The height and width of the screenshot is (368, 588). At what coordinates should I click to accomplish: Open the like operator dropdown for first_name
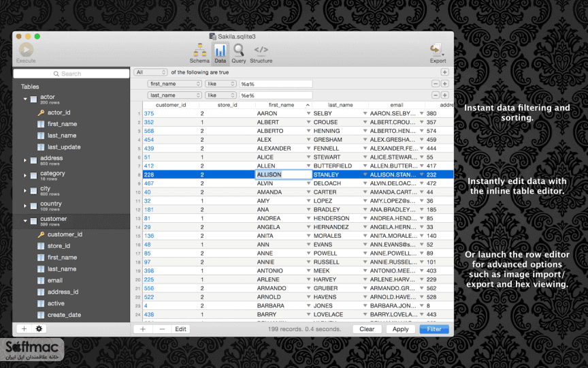click(220, 84)
